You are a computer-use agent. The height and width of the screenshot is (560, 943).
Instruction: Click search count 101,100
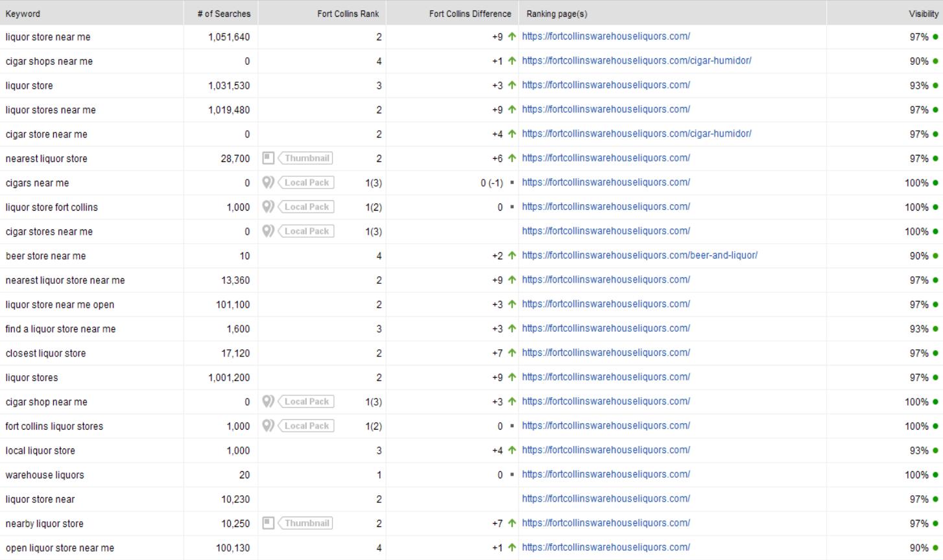(x=233, y=305)
